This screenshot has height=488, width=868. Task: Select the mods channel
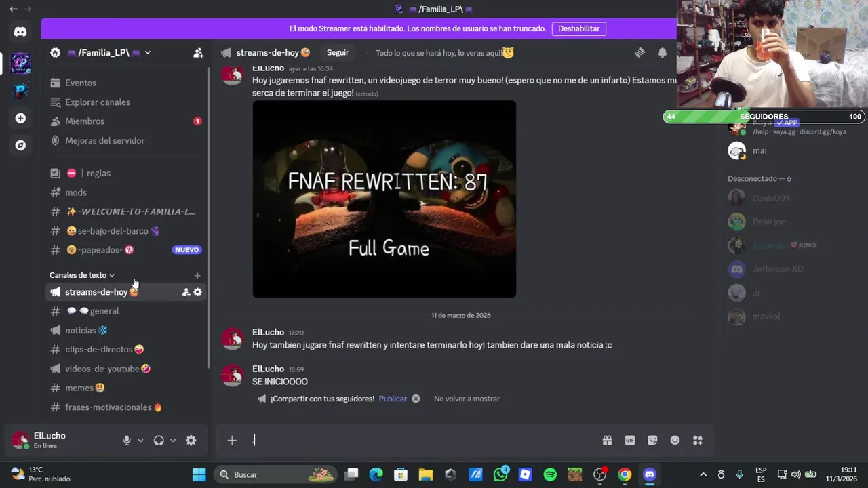click(126, 192)
